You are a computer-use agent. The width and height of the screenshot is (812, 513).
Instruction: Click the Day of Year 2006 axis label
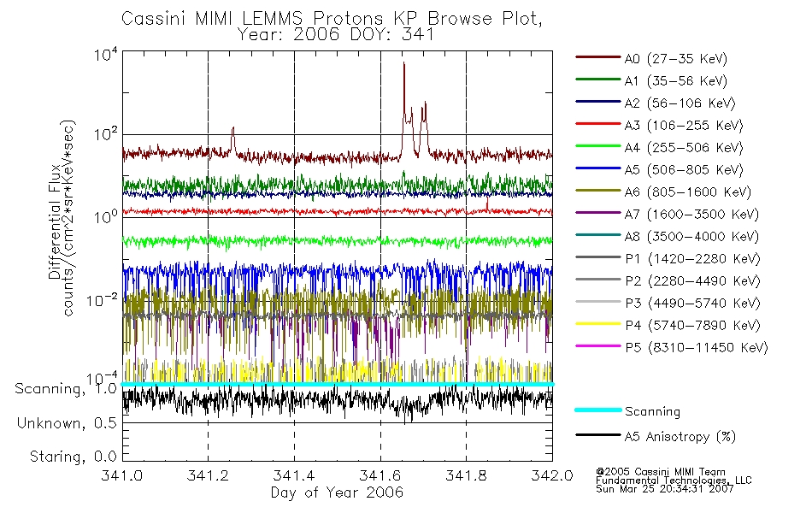[x=337, y=492]
